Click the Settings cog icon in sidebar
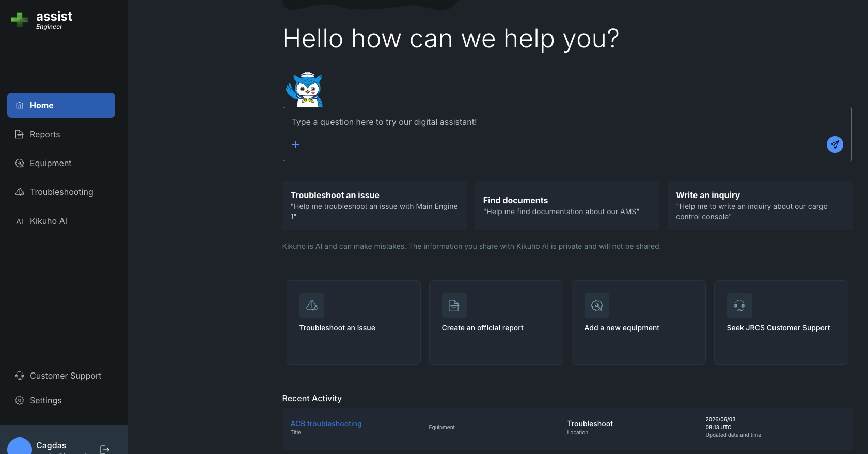The width and height of the screenshot is (868, 454). pos(20,400)
